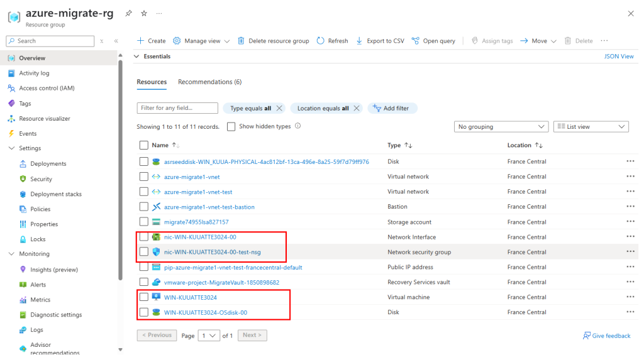The height and width of the screenshot is (355, 644).
Task: Select checkbox for asrseeddisk disk row
Action: (x=144, y=161)
